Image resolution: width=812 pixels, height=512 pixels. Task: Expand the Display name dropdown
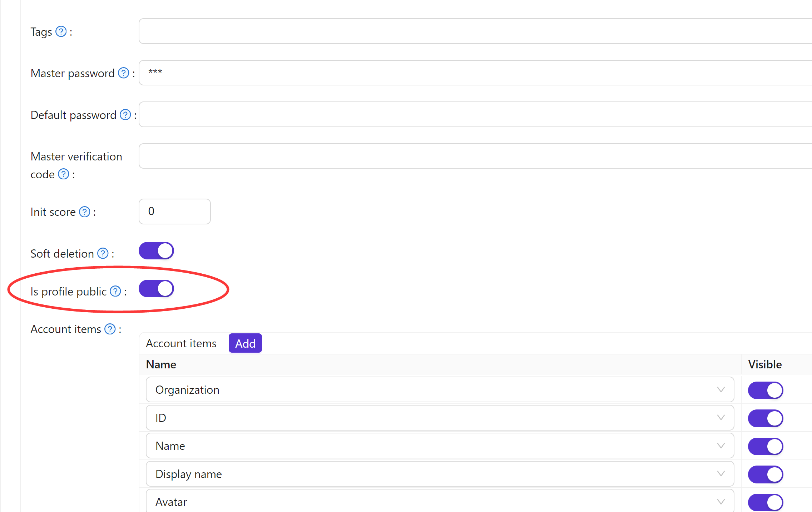(x=440, y=474)
